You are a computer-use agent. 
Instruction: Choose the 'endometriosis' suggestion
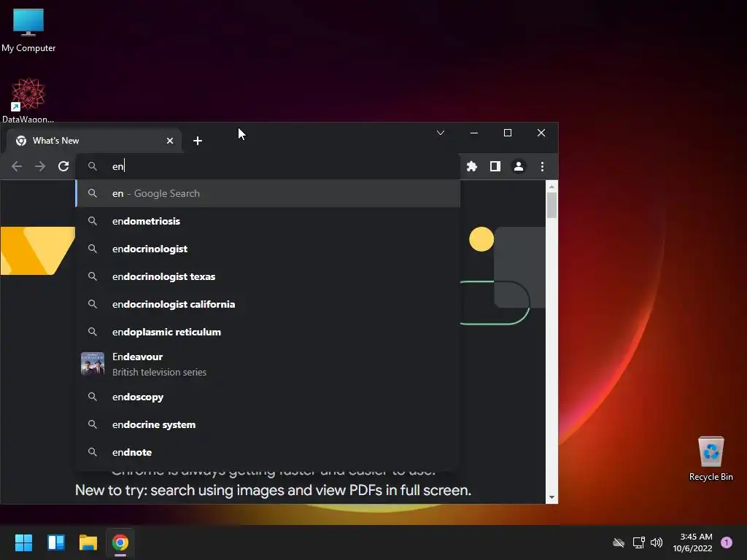click(268, 221)
